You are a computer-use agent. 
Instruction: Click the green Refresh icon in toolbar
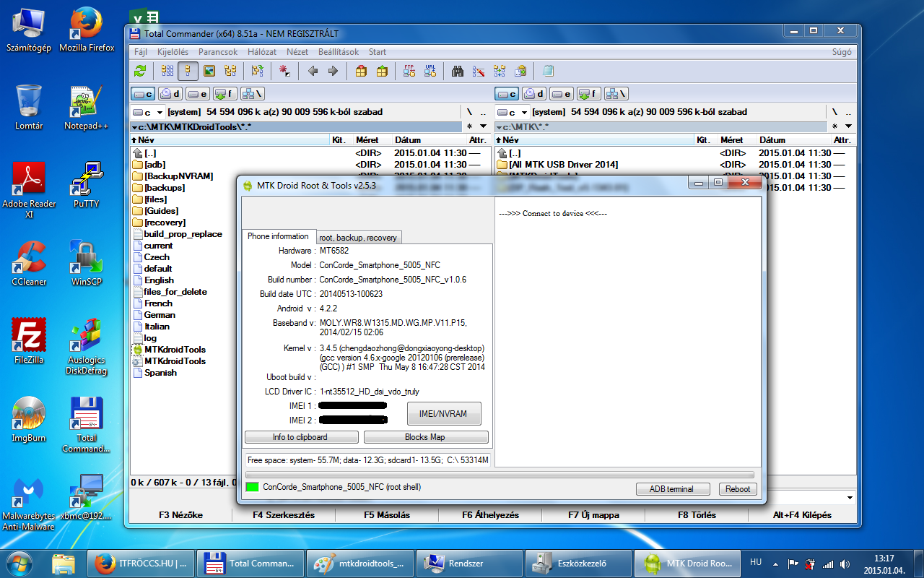[140, 71]
